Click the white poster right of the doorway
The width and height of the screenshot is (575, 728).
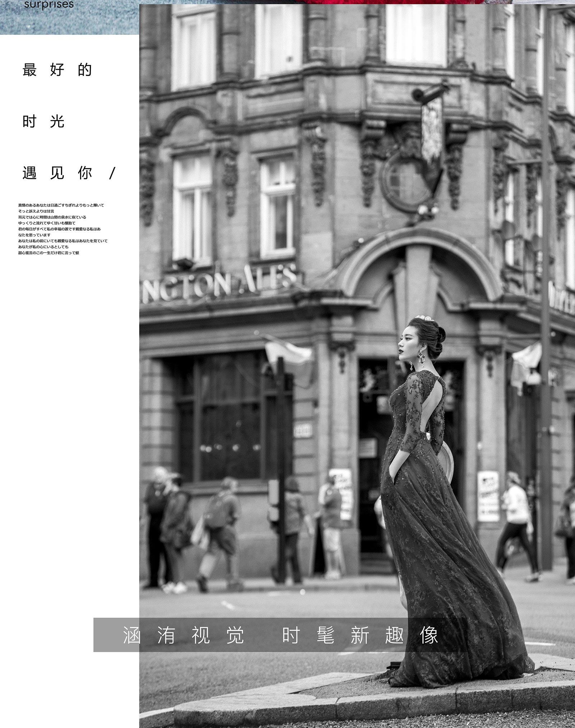[x=488, y=496]
